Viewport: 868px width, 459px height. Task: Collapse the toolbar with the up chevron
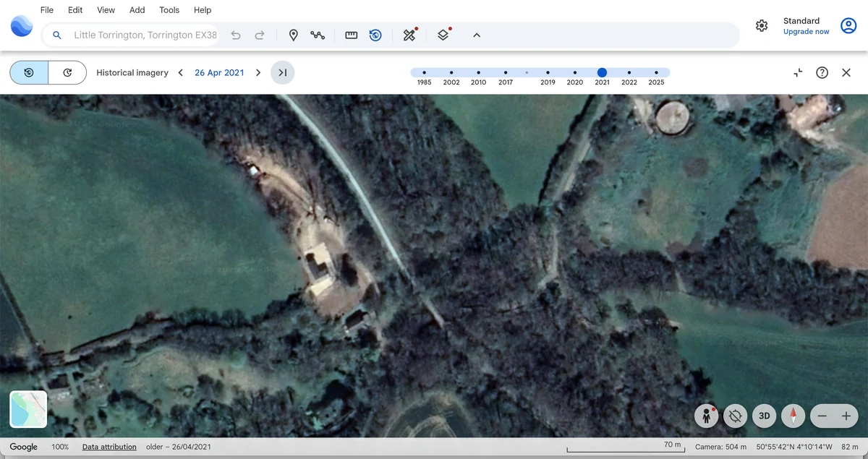(x=477, y=35)
